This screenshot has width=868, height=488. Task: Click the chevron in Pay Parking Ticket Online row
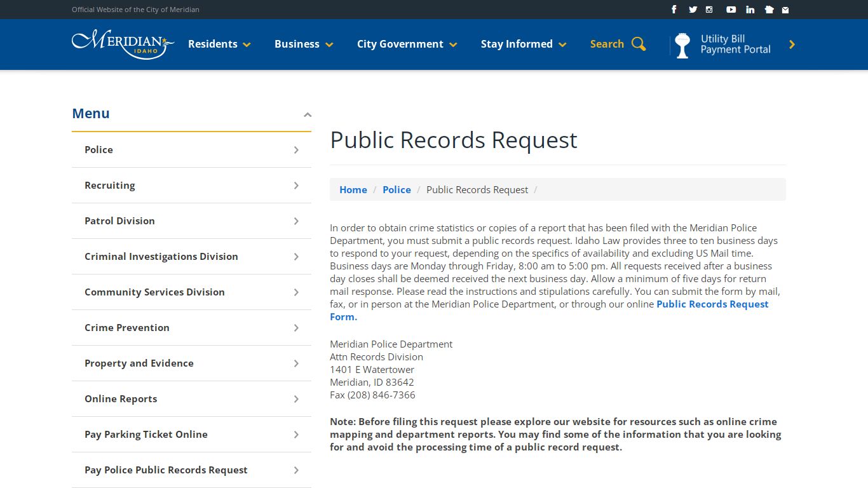coord(296,435)
